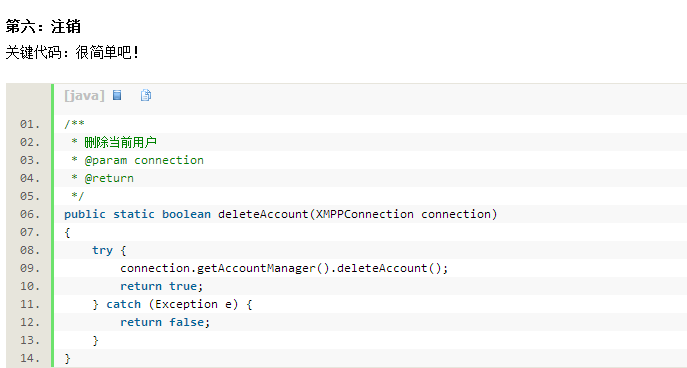Click line number 14.
The width and height of the screenshot is (687, 368).
pos(30,358)
